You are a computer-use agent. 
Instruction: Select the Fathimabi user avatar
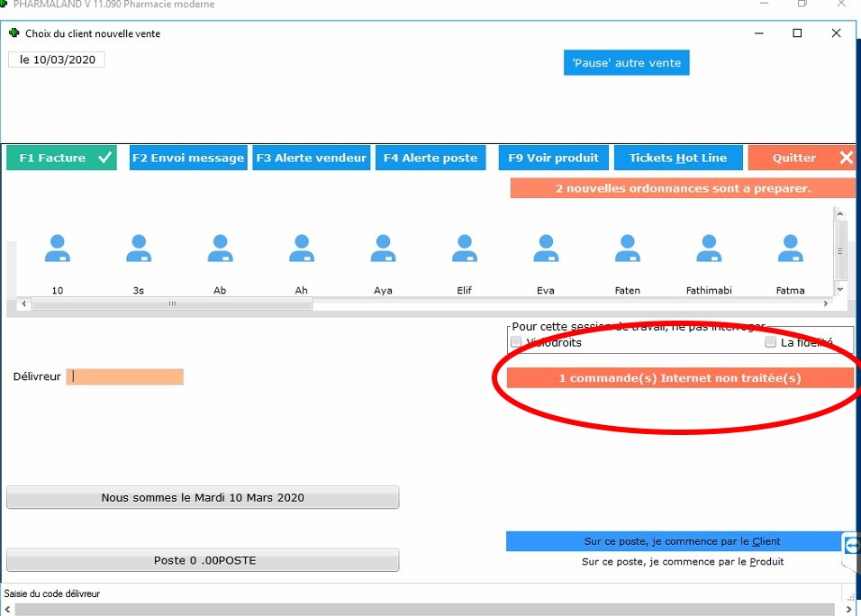[x=709, y=249]
